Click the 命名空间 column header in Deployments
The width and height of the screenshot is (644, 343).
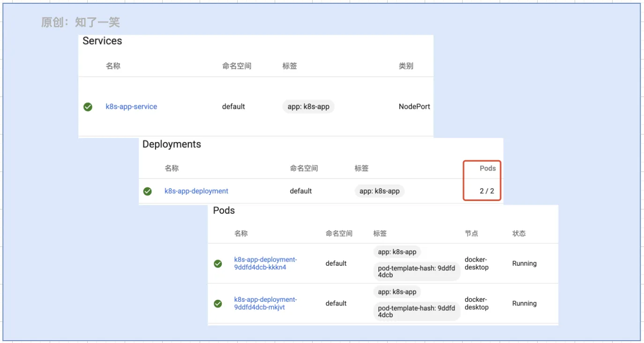pos(304,168)
